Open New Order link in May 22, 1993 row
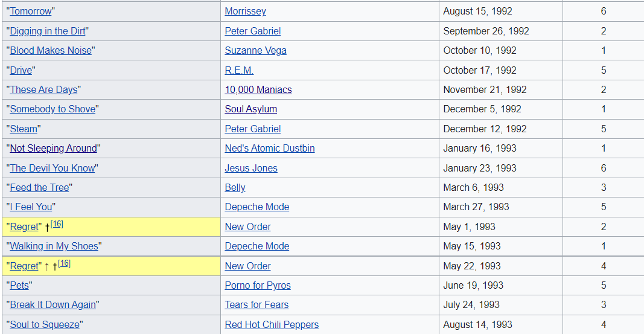Viewport: 644px width, 334px height. pyautogui.click(x=247, y=266)
